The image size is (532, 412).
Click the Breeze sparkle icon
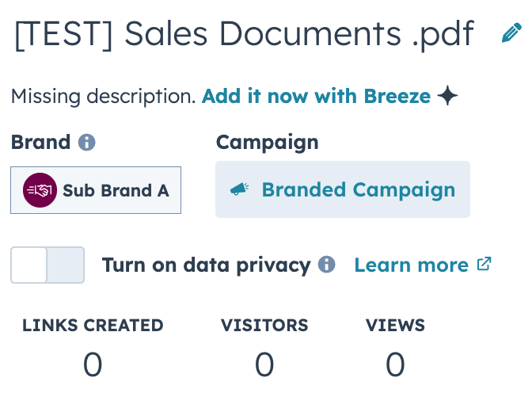pyautogui.click(x=447, y=97)
